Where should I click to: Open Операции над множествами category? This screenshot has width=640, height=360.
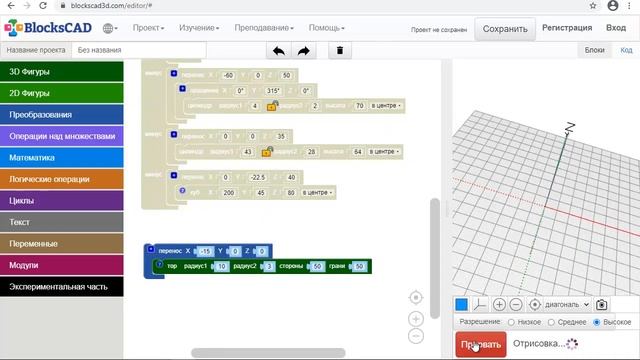(62, 136)
